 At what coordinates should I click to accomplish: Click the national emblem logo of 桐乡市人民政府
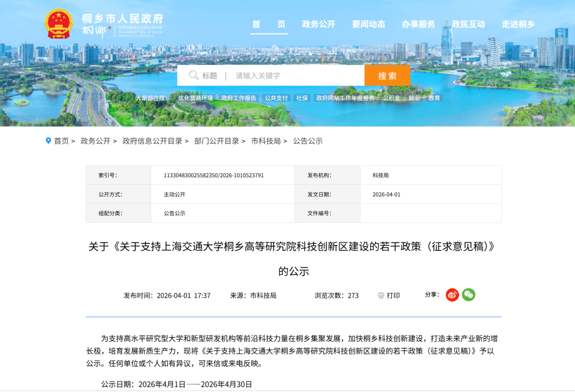(59, 23)
